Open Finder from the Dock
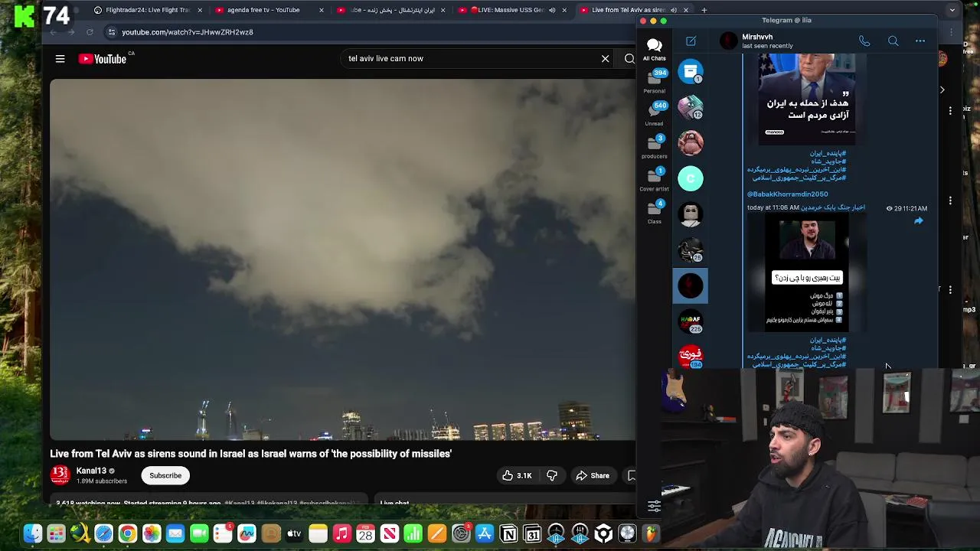Screen dimensions: 980x551 click(x=32, y=533)
